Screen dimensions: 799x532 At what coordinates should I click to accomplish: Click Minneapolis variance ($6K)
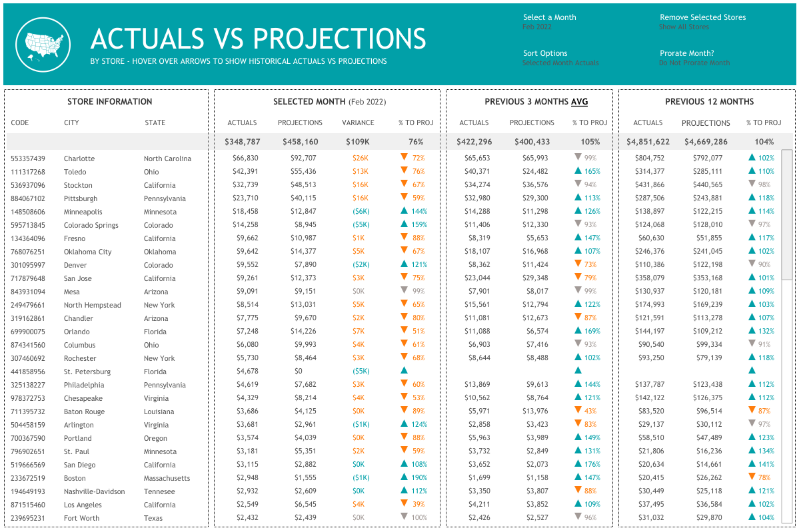[361, 211]
